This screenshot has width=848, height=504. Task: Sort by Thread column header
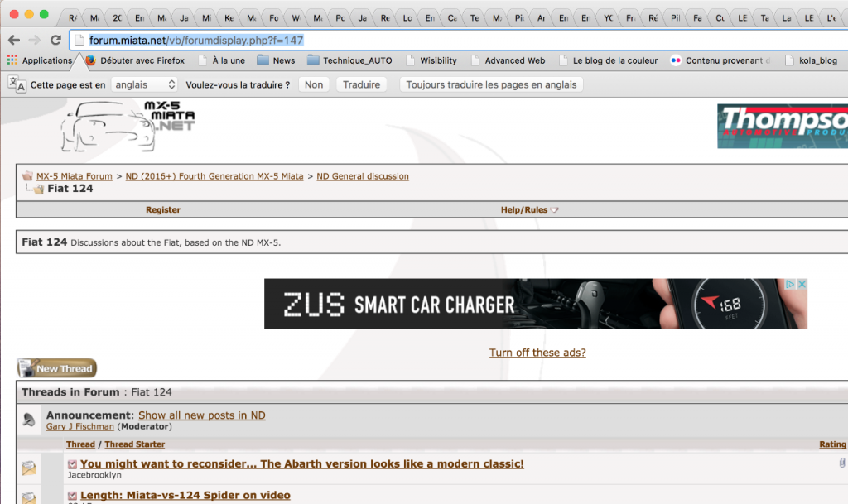[80, 444]
